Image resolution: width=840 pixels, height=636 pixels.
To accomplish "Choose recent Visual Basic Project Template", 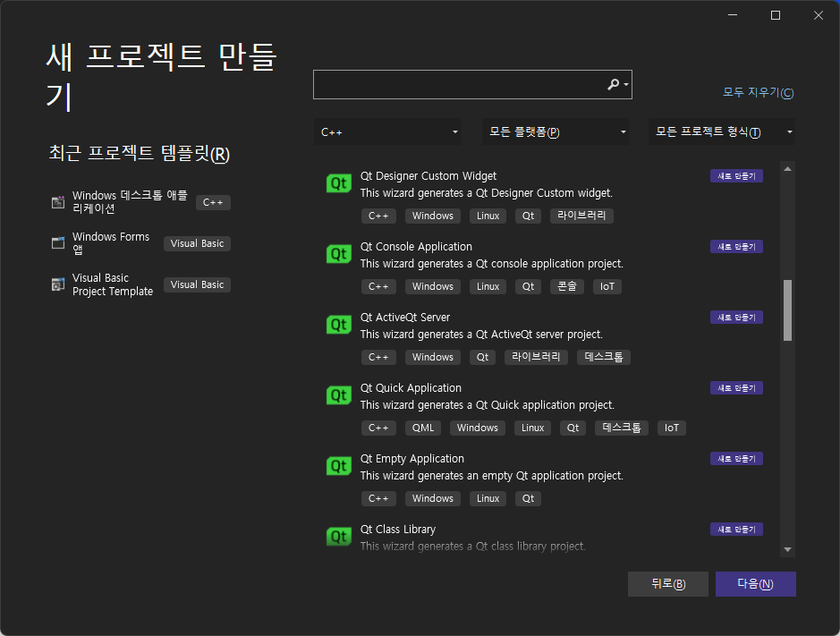I will pos(140,284).
